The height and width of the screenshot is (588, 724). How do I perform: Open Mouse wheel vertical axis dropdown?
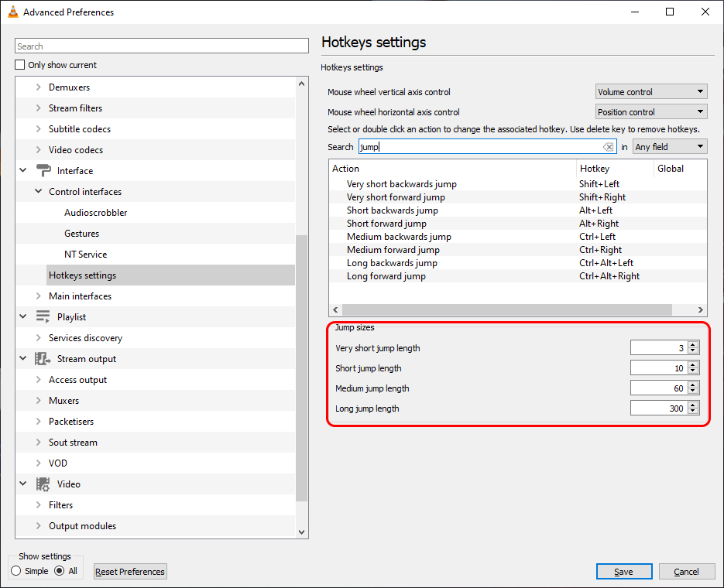[x=651, y=92]
